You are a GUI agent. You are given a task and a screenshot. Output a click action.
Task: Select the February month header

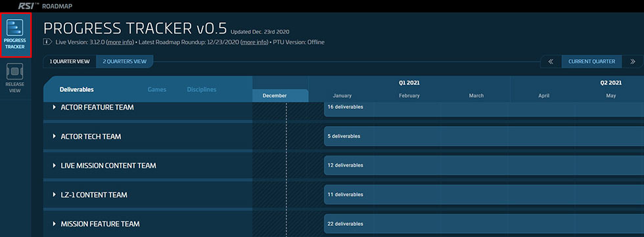pyautogui.click(x=409, y=96)
